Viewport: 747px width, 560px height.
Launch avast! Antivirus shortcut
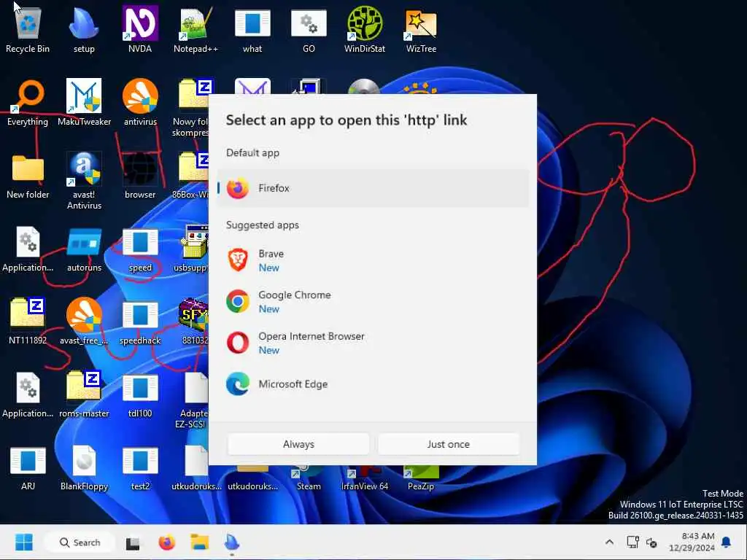84,181
